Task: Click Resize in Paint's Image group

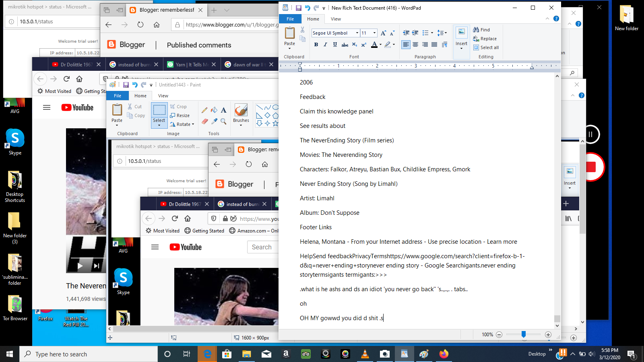Action: pos(180,115)
